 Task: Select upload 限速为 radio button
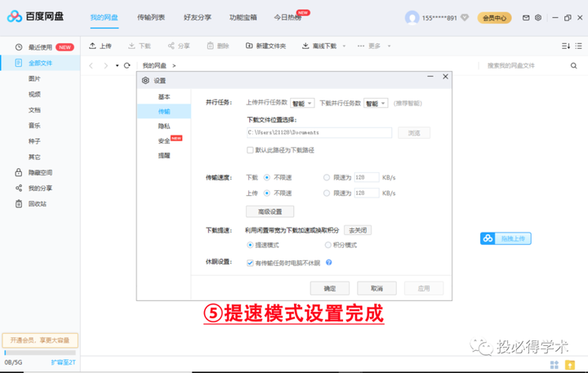327,193
